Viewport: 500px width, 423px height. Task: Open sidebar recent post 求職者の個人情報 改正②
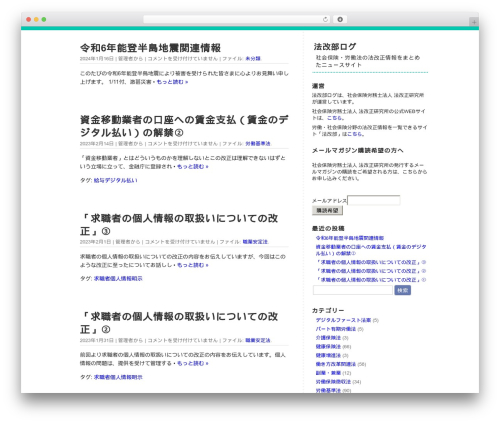(371, 271)
